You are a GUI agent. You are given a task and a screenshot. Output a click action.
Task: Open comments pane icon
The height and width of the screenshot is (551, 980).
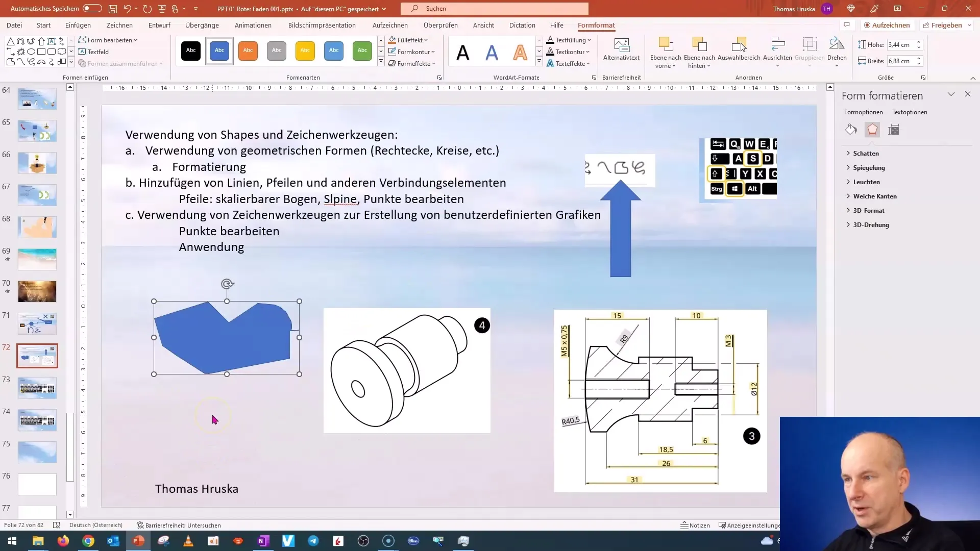tap(847, 25)
